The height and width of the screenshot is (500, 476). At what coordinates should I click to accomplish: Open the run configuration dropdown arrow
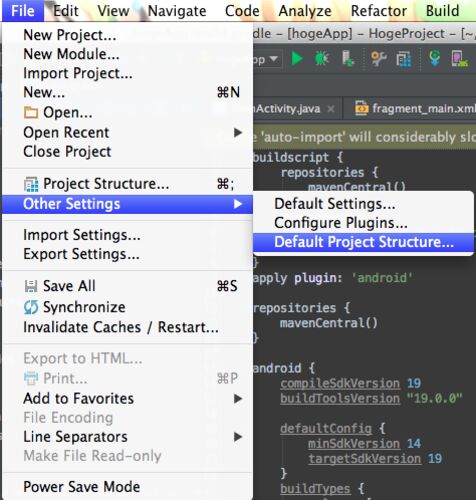[274, 59]
